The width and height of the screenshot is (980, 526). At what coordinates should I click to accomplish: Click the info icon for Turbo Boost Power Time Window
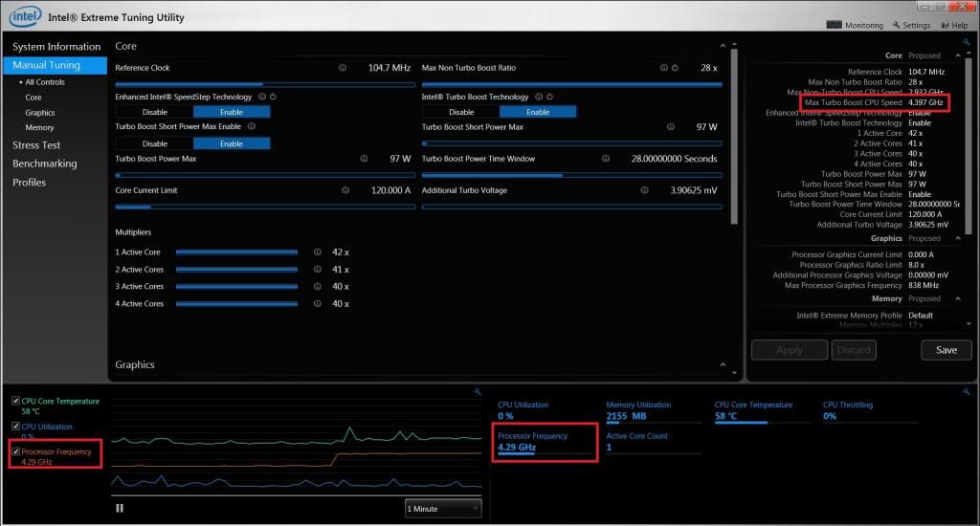(606, 159)
